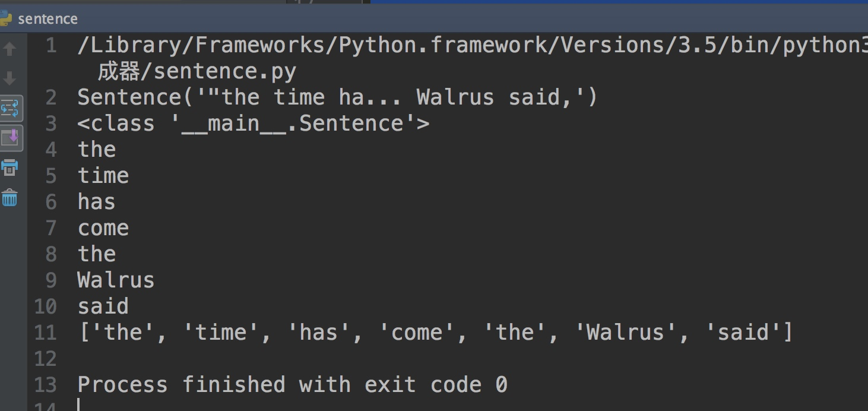This screenshot has height=411, width=868.
Task: Click the printed word list on line 11
Action: coord(435,333)
